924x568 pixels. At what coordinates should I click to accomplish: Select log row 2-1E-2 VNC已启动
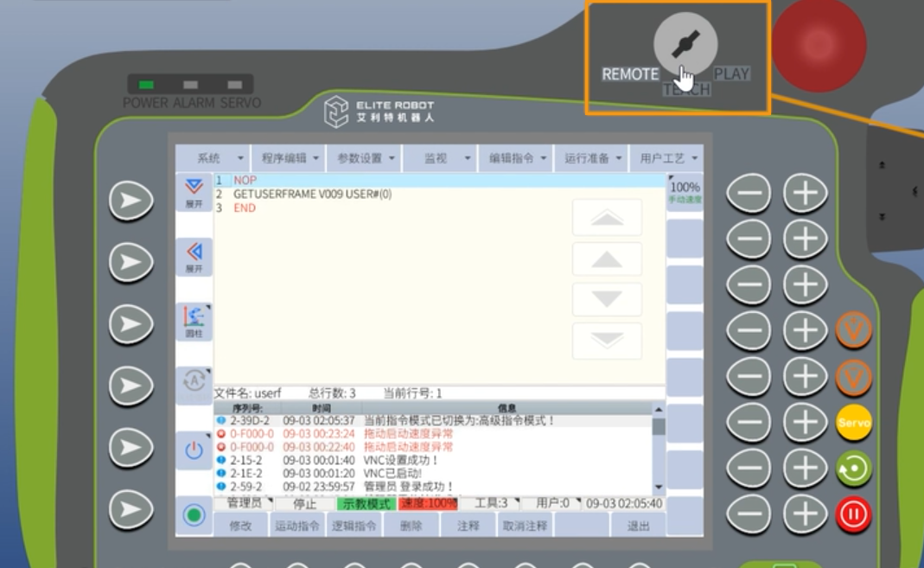(433, 473)
